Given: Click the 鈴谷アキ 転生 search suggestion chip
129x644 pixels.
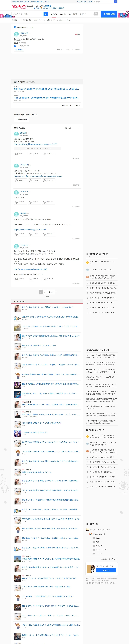Looking at the screenshot, I should [x=21, y=119].
